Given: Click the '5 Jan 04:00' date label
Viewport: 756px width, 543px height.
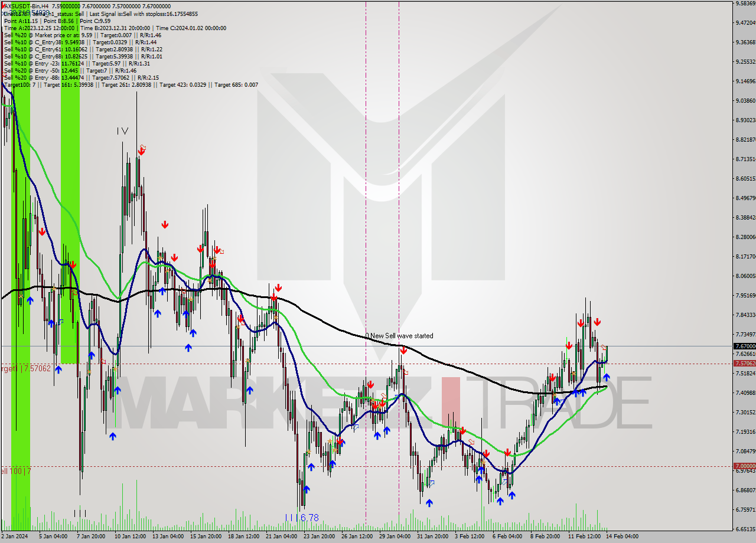Looking at the screenshot, I should (53, 537).
